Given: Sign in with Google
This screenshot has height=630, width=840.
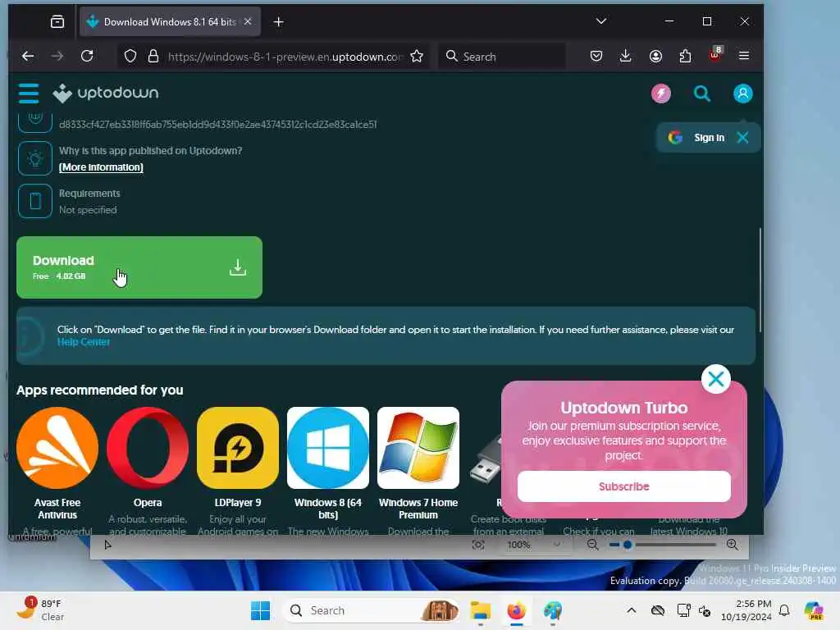Looking at the screenshot, I should click(x=696, y=138).
